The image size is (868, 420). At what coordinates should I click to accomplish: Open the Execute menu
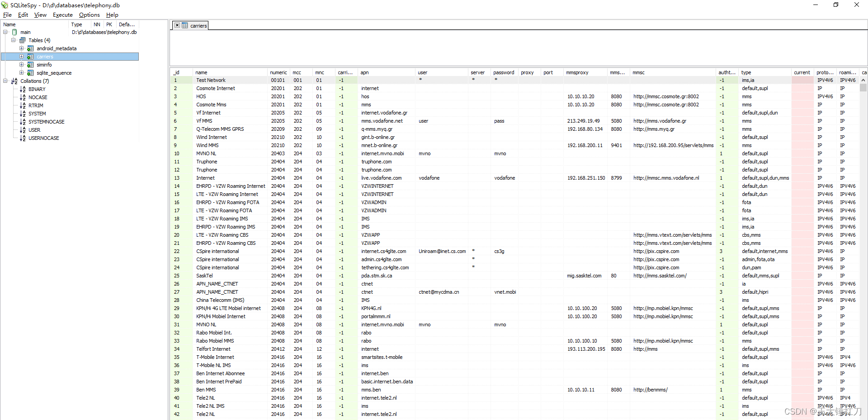pos(63,15)
